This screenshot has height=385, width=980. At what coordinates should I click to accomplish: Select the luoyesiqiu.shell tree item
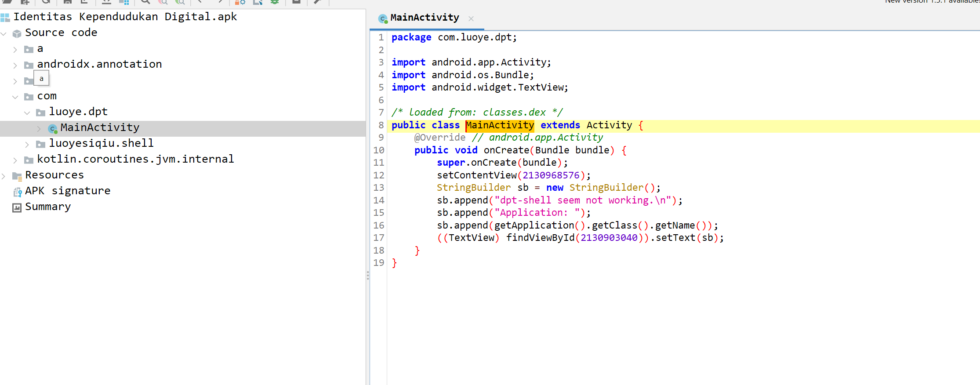[x=101, y=143]
